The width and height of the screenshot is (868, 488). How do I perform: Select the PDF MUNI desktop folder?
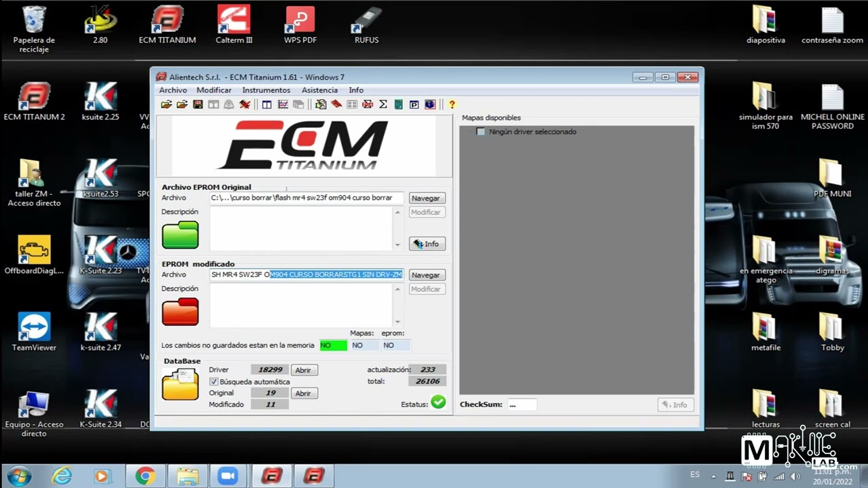click(832, 178)
